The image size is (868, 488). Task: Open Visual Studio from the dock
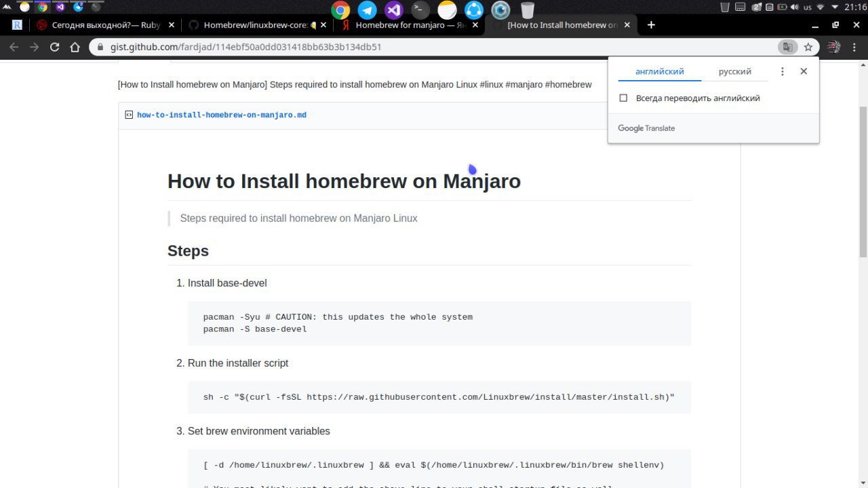coord(393,10)
